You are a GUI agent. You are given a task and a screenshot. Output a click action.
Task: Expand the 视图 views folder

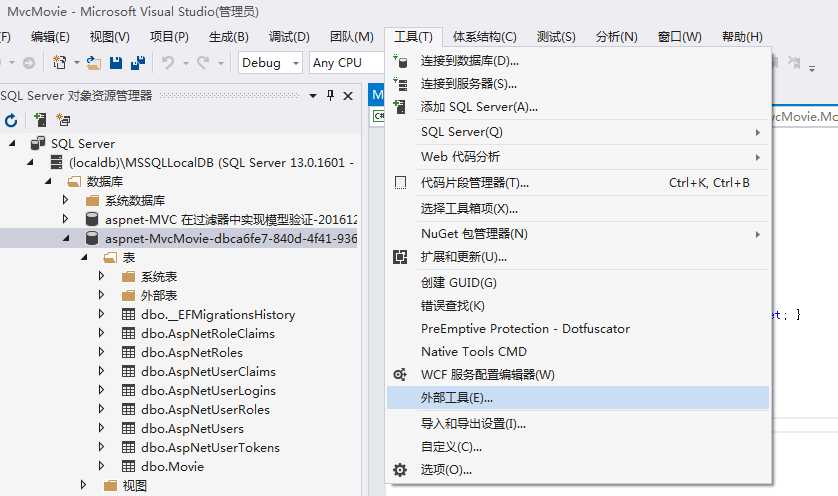click(83, 485)
